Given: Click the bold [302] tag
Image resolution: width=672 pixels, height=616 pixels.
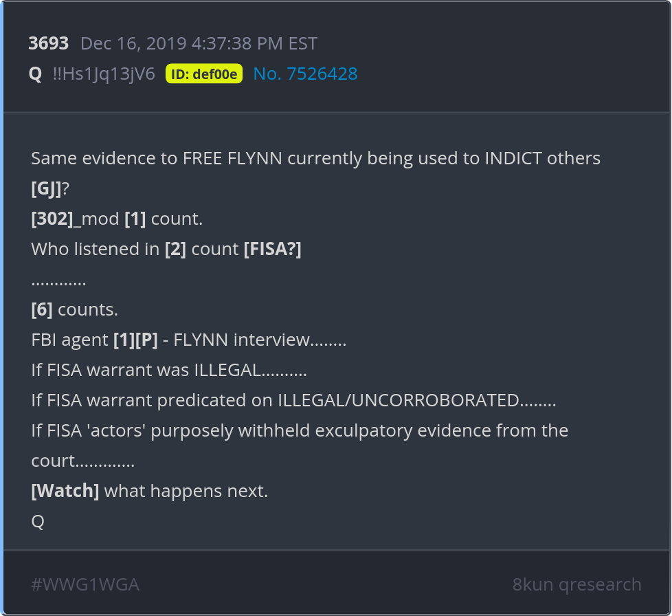Looking at the screenshot, I should point(52,219).
